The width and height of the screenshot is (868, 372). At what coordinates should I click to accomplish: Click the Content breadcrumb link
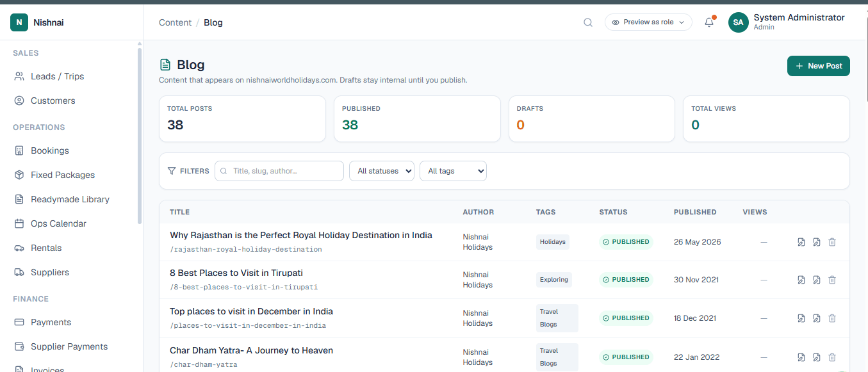175,22
